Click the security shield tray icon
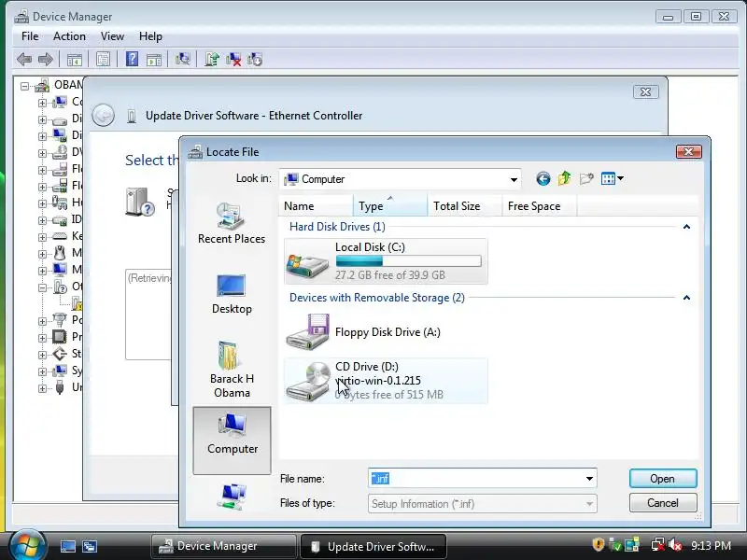The width and height of the screenshot is (747, 560). pos(599,545)
